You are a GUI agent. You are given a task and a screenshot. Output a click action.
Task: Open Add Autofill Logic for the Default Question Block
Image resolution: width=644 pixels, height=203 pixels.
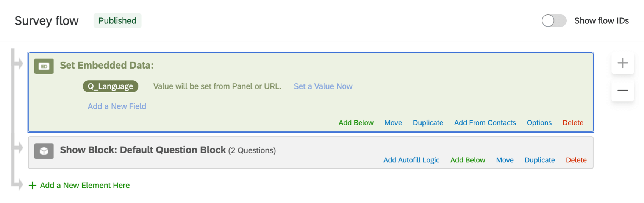411,160
